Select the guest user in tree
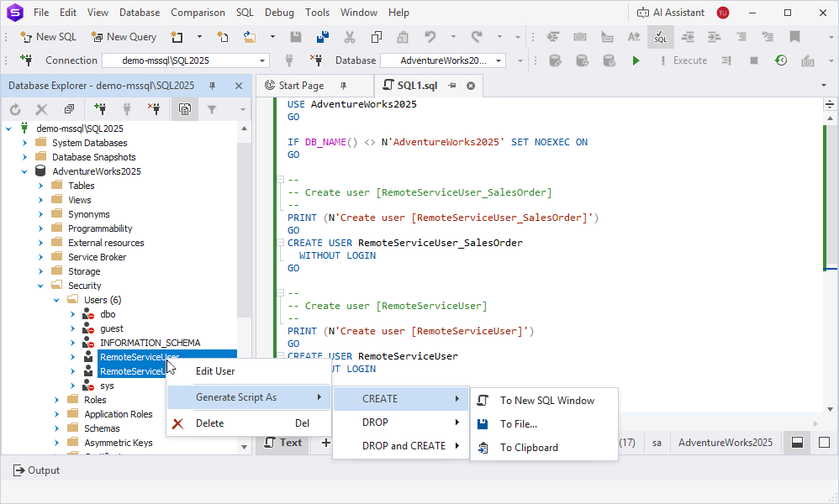Viewport: 839px width, 504px height. point(111,328)
